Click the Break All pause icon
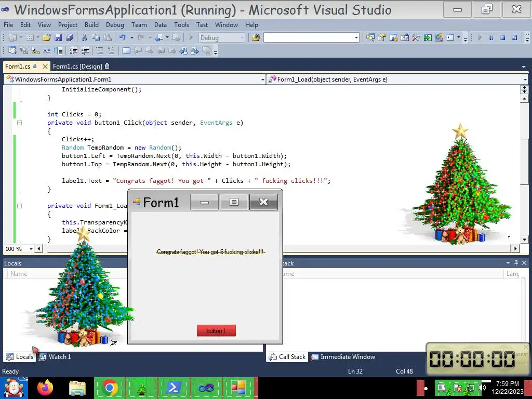 tap(491, 37)
